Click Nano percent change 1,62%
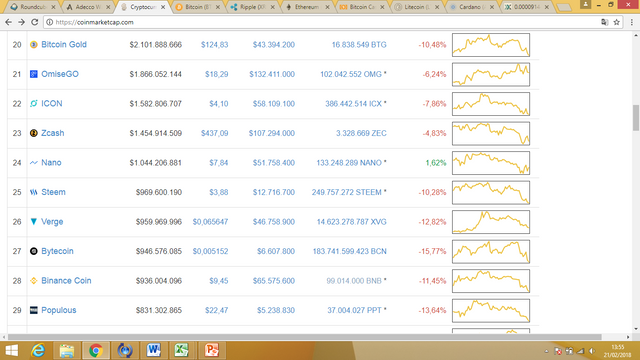Viewport: 640px width, 360px height. point(436,163)
